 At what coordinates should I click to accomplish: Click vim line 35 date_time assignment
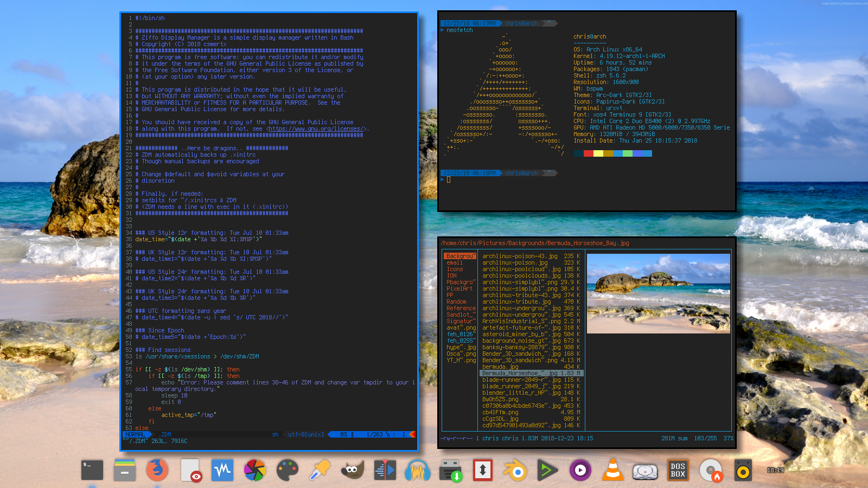(199, 239)
